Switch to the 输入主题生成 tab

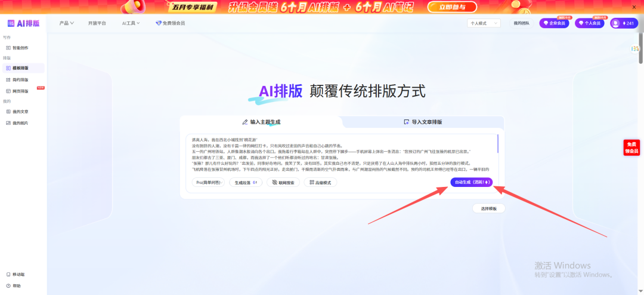click(261, 122)
